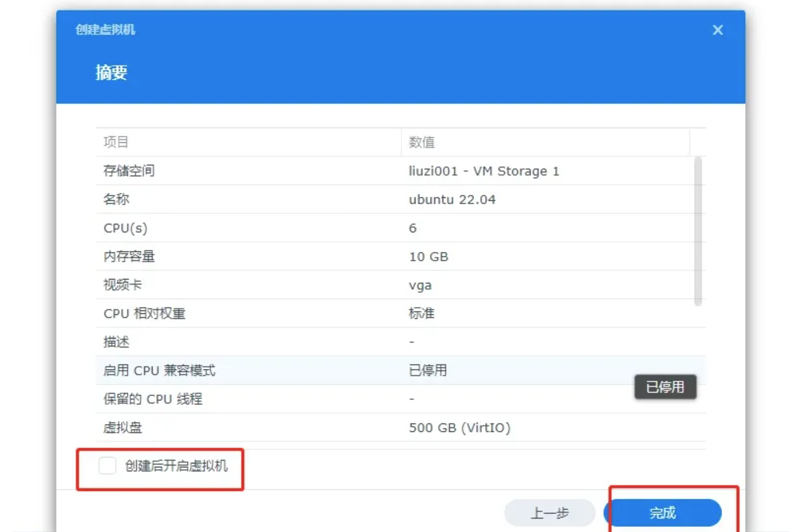Click the 视频卡 value vga
This screenshot has height=532, width=797.
pyautogui.click(x=420, y=285)
